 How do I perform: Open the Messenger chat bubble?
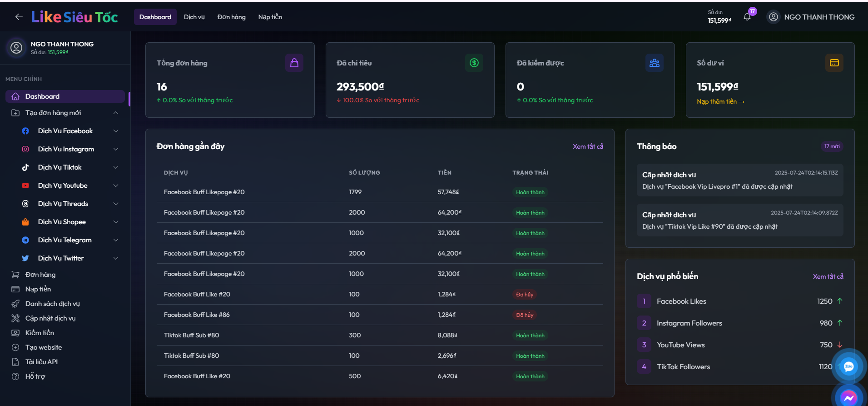click(x=848, y=397)
